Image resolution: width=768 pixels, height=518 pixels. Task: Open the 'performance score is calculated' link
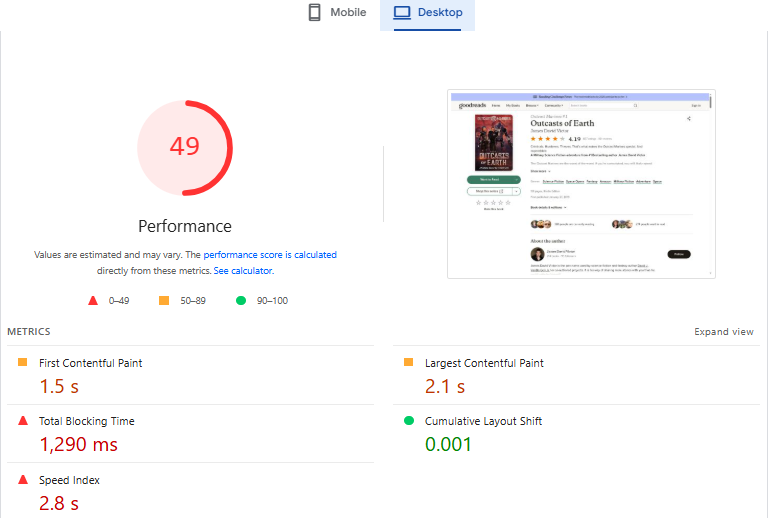(x=270, y=255)
